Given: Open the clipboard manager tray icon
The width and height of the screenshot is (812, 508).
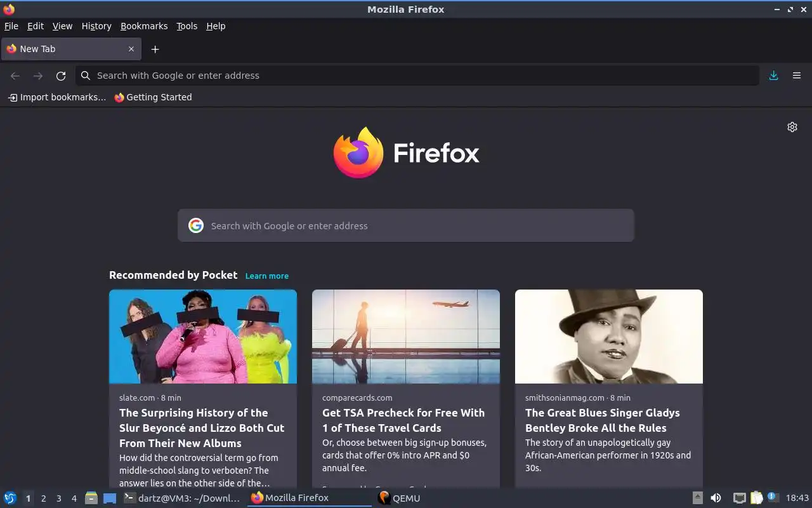Looking at the screenshot, I should click(757, 498).
